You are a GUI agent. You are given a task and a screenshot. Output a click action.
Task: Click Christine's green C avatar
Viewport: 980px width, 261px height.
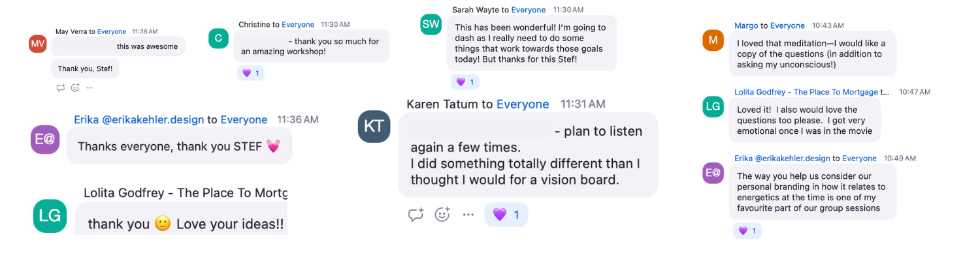coord(218,38)
